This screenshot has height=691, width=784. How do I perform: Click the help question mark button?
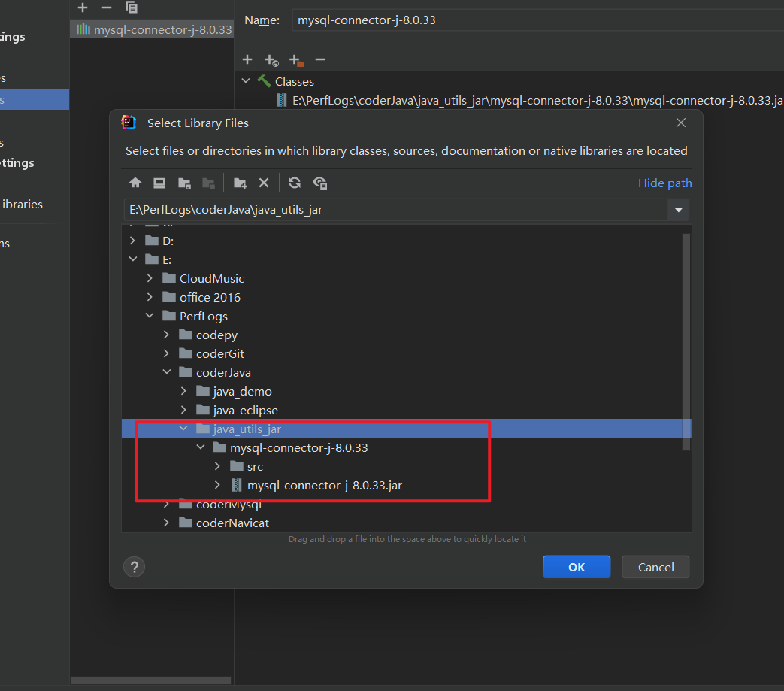134,567
